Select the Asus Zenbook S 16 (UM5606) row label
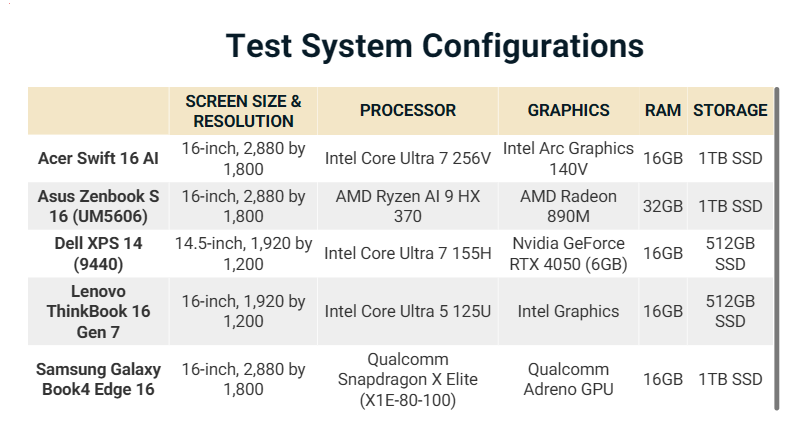Viewport: 803px width, 424px height. pos(98,206)
